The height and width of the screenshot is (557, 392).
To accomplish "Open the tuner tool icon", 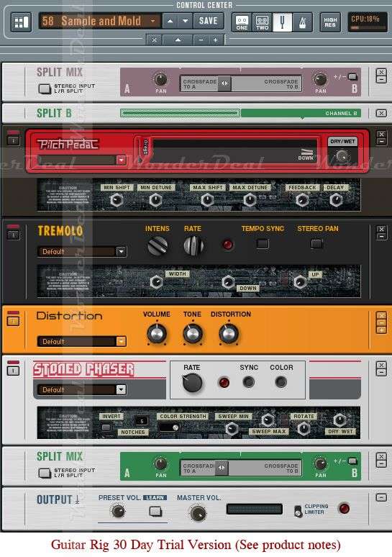I will 282,22.
